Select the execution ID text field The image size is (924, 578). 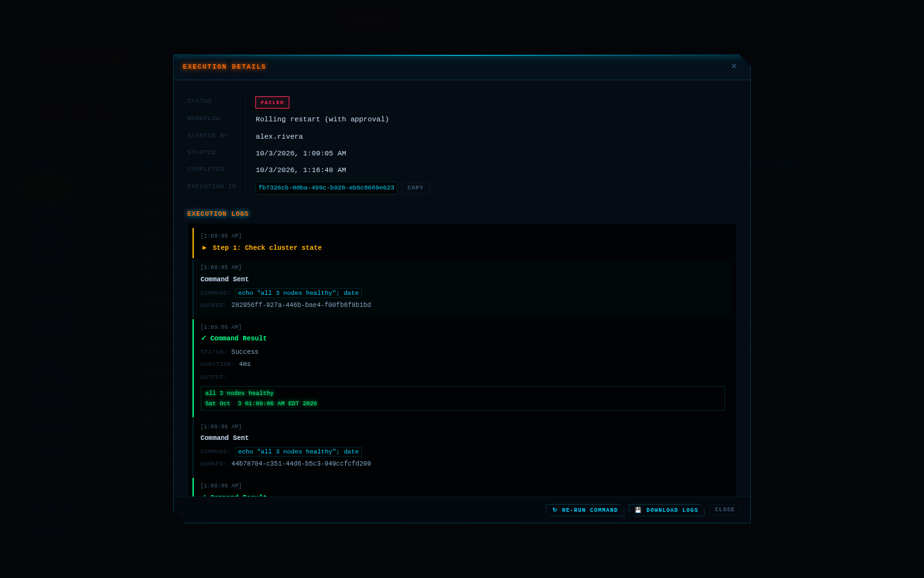[x=326, y=188]
